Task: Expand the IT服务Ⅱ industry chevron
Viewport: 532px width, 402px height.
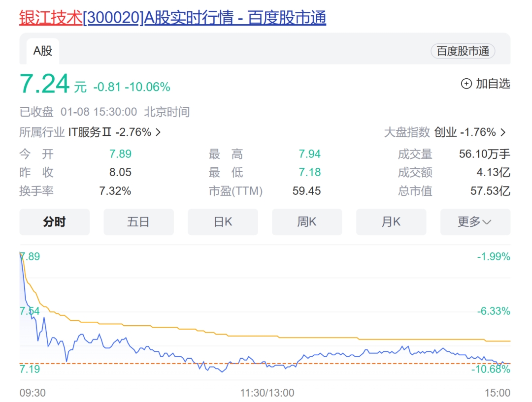Action: 158,132
